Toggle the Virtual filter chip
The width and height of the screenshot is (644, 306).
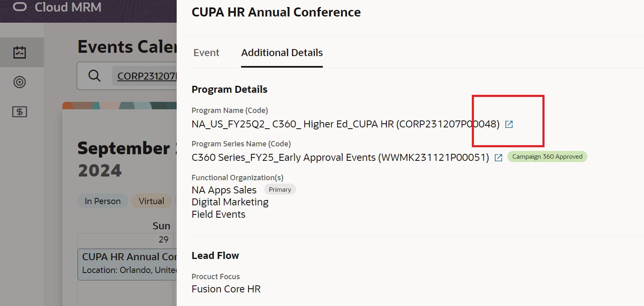point(151,201)
